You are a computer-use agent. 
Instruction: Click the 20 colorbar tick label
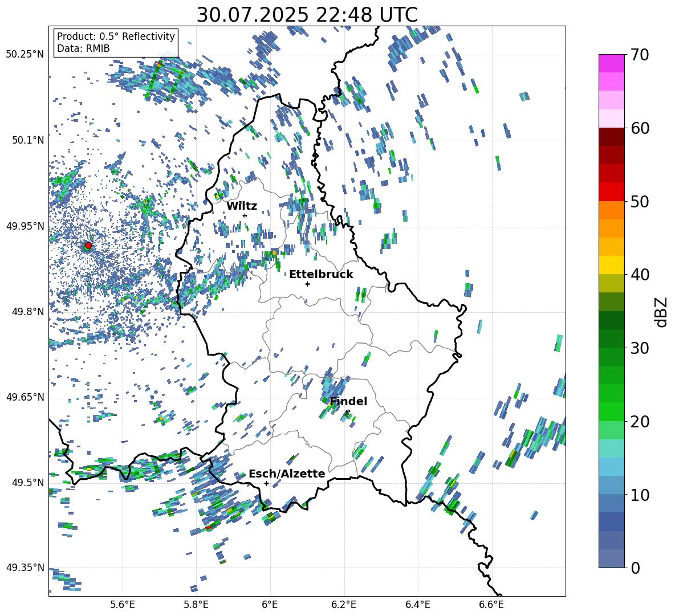click(x=640, y=421)
